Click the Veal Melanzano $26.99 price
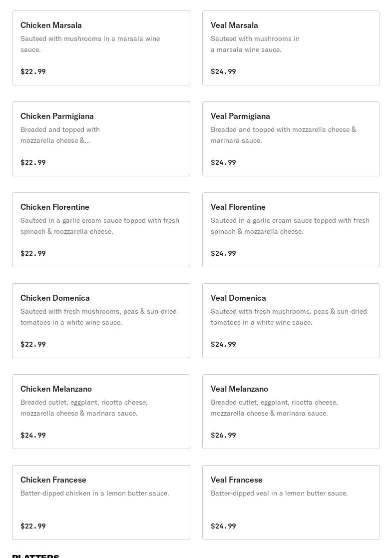 tap(223, 435)
